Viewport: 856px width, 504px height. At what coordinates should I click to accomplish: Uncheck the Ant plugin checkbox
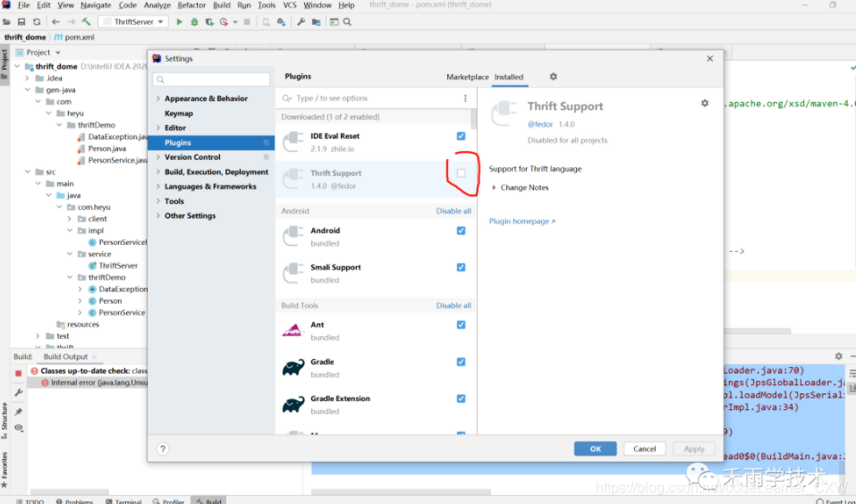click(462, 324)
